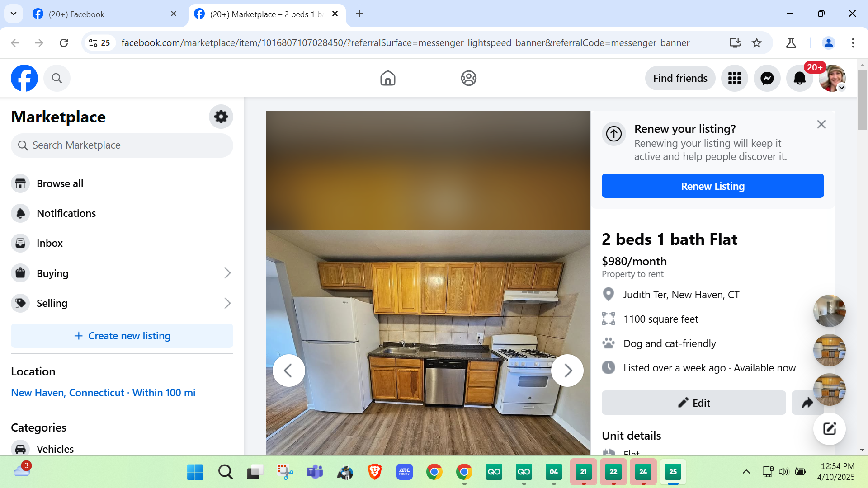The image size is (868, 488).
Task: Show previous listing photo
Action: pyautogui.click(x=288, y=371)
